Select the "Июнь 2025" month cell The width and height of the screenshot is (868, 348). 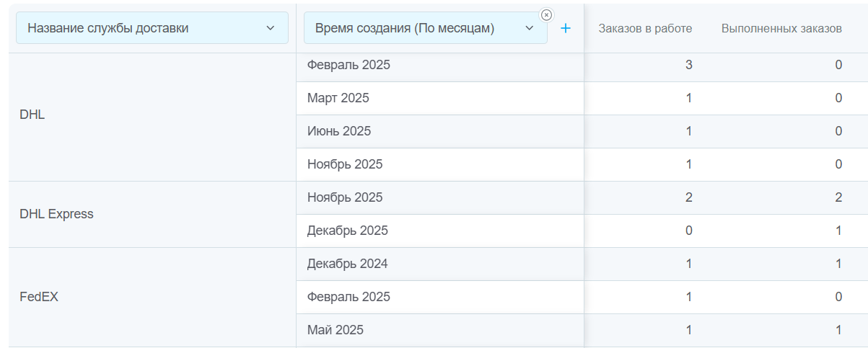point(339,131)
